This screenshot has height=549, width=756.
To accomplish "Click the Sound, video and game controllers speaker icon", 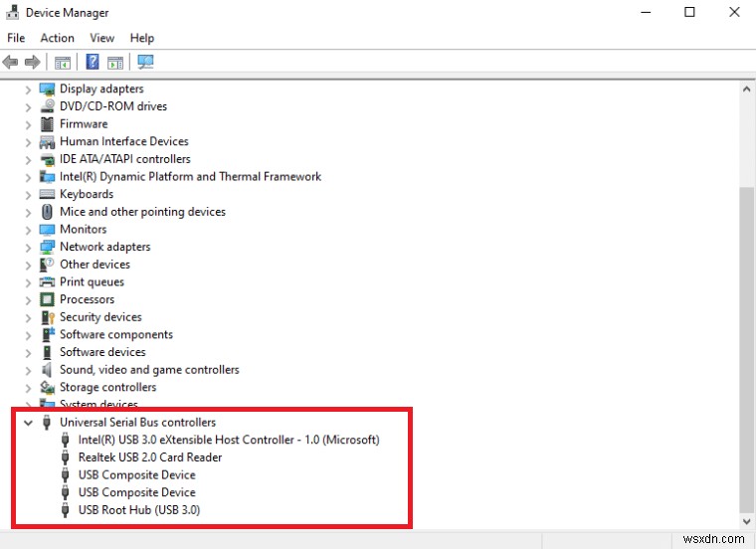I will [x=47, y=370].
